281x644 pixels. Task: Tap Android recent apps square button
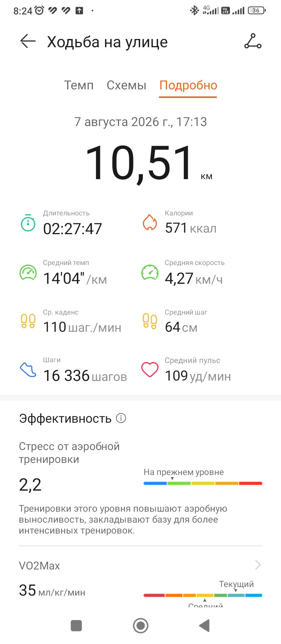coord(76,626)
